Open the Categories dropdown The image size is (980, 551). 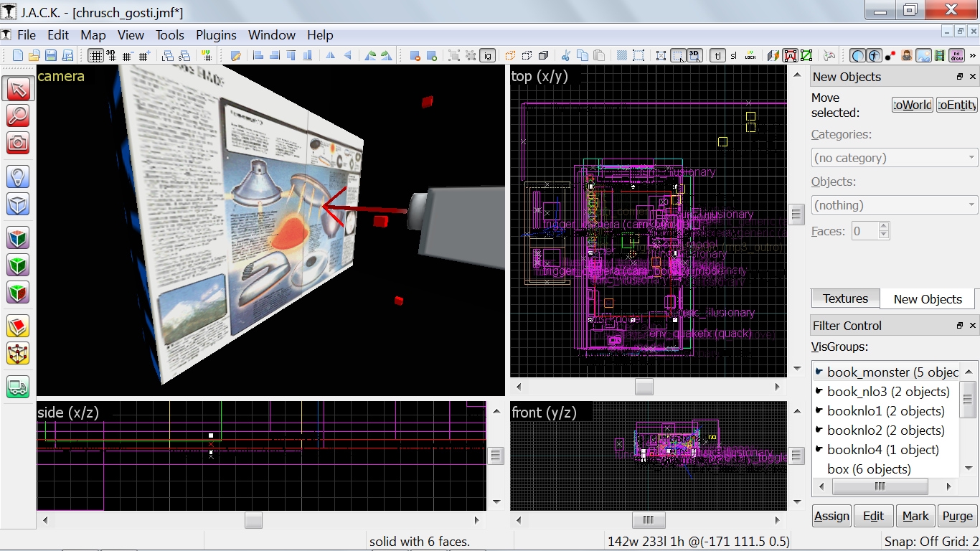[x=895, y=158]
